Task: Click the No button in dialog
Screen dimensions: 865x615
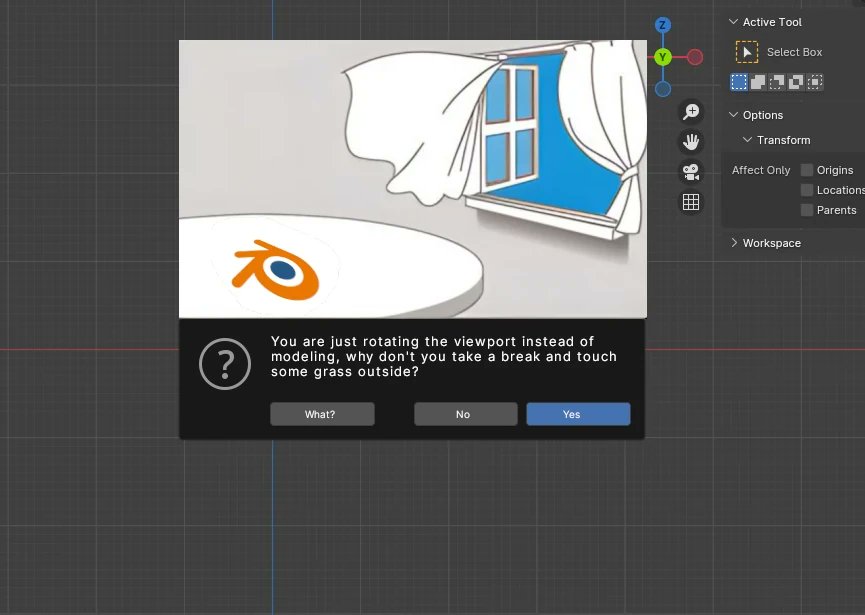Action: click(x=466, y=414)
